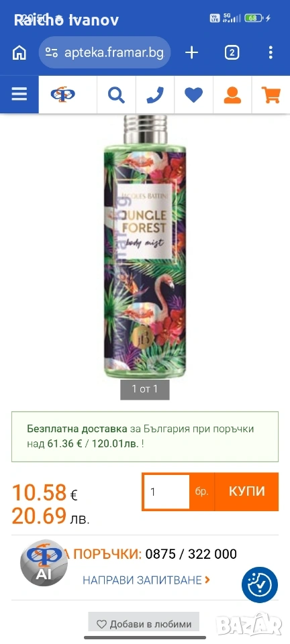Open a new tab with plus icon

(x=191, y=52)
